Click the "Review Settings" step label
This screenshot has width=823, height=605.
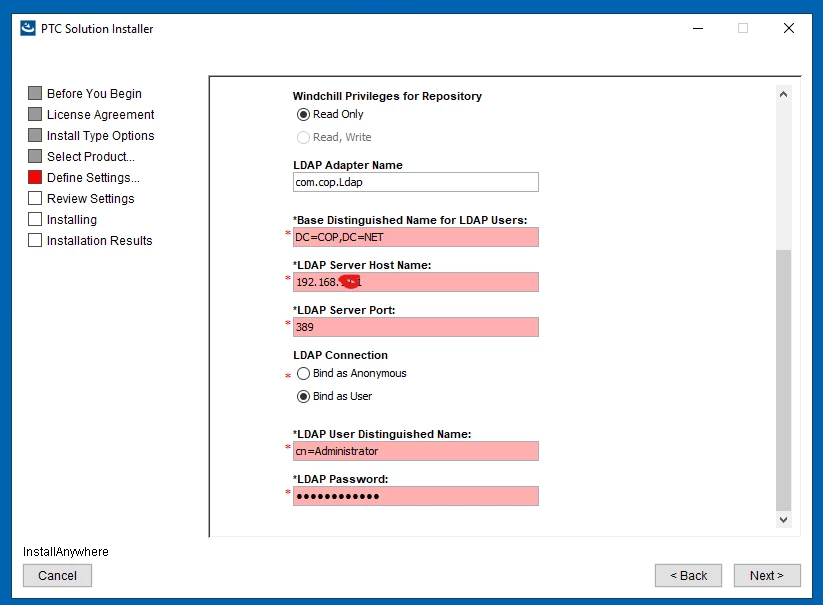tap(90, 198)
